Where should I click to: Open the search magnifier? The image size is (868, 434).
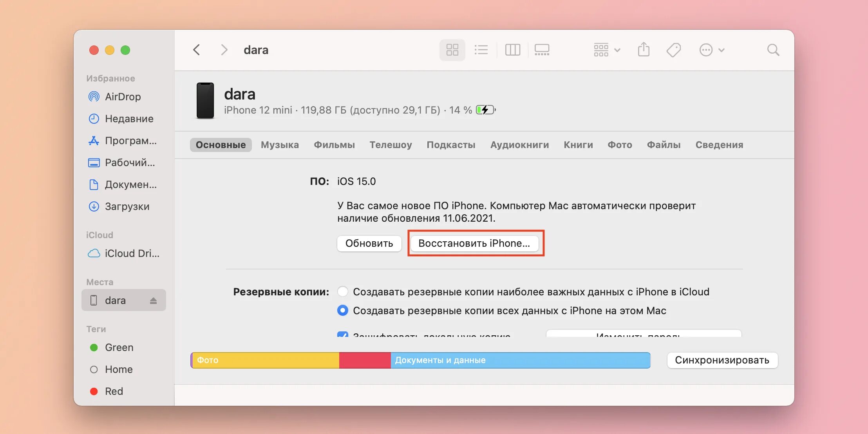[773, 50]
